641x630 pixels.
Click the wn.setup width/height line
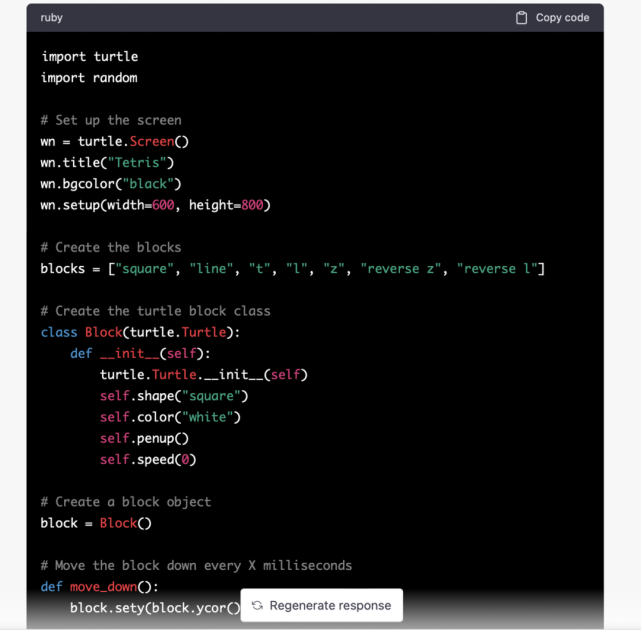(x=155, y=205)
